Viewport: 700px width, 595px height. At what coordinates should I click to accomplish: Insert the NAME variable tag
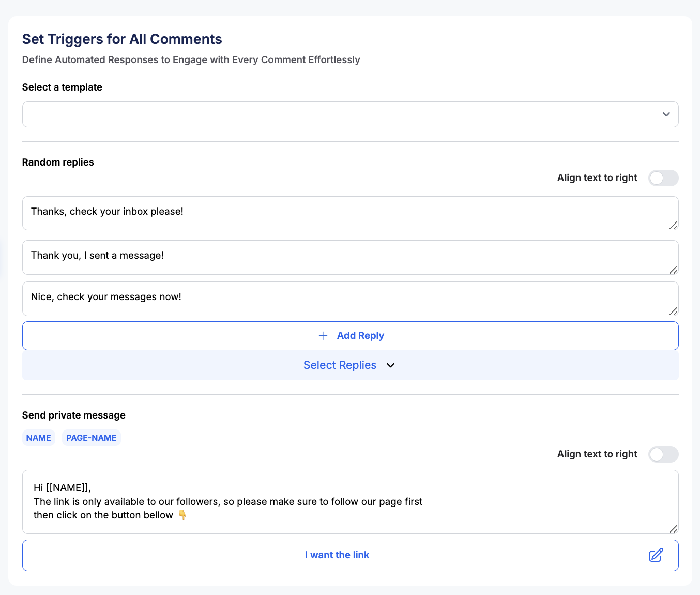(x=39, y=438)
